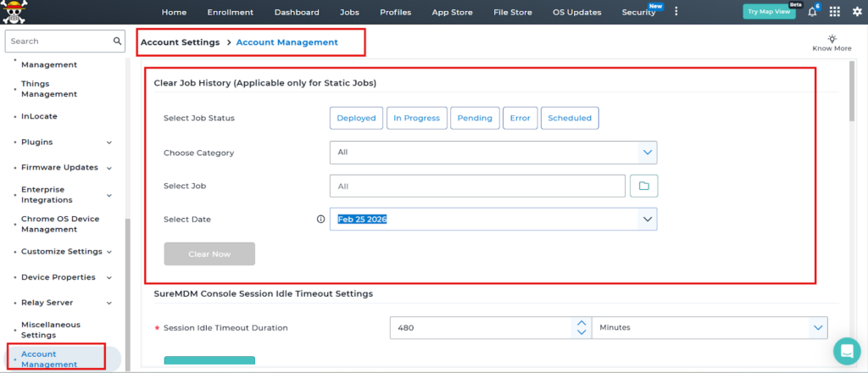Expand the Plugins sidebar item
This screenshot has height=373, width=868.
[x=109, y=142]
